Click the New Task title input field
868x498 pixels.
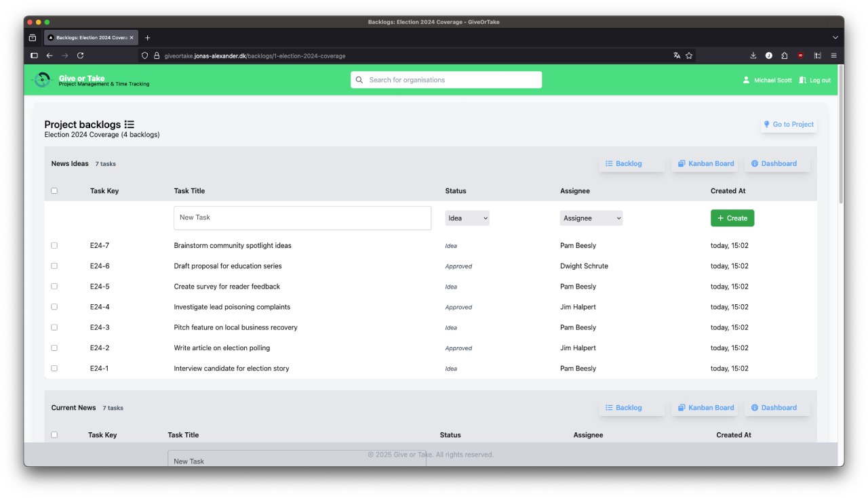pos(302,218)
